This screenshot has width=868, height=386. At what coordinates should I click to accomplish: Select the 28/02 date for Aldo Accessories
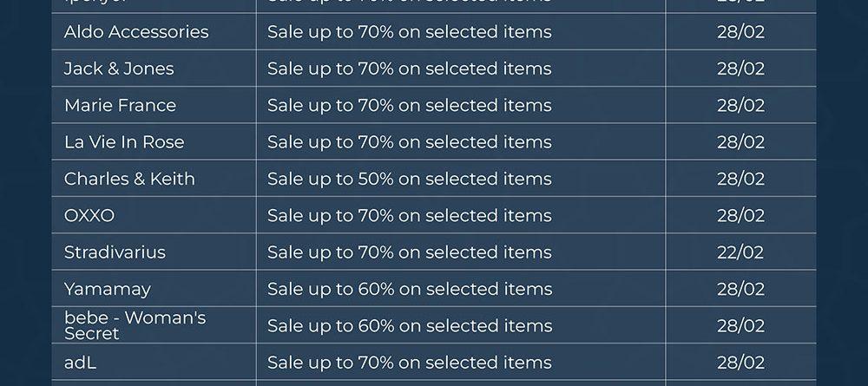click(x=740, y=32)
